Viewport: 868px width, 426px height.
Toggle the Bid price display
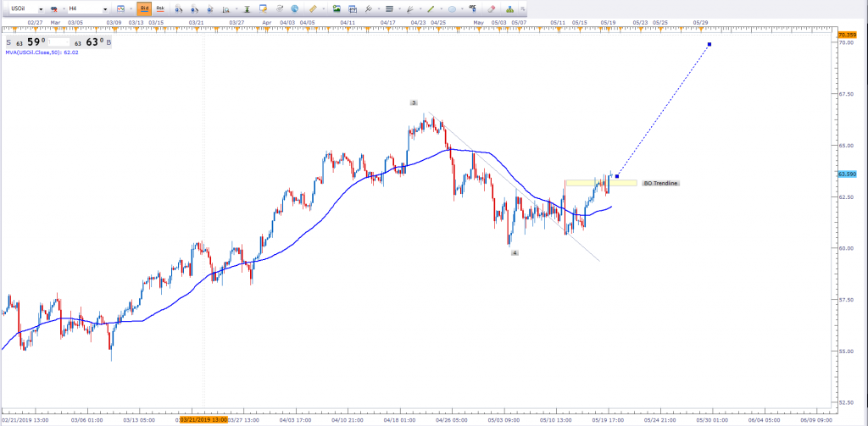(x=144, y=8)
